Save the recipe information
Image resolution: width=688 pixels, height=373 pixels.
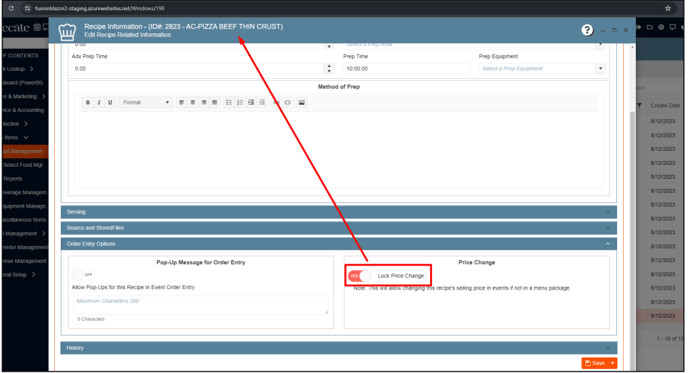tap(595, 363)
